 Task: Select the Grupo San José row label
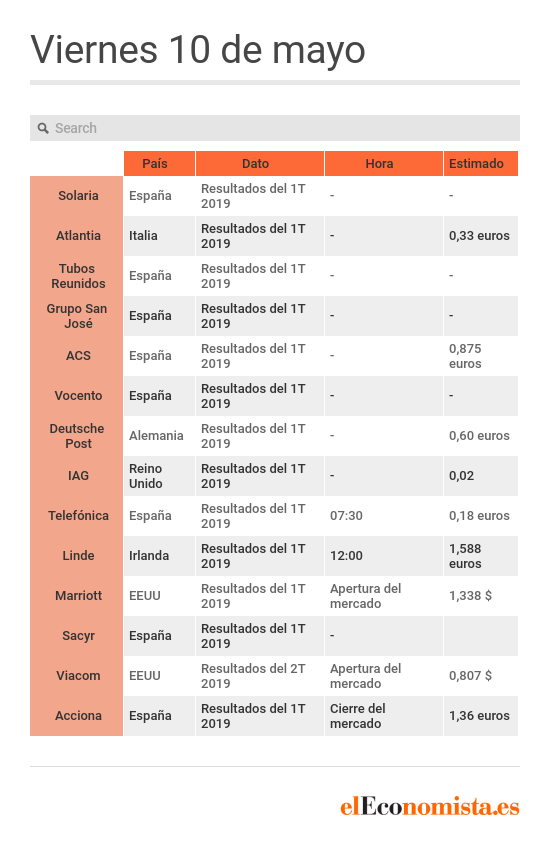(77, 316)
